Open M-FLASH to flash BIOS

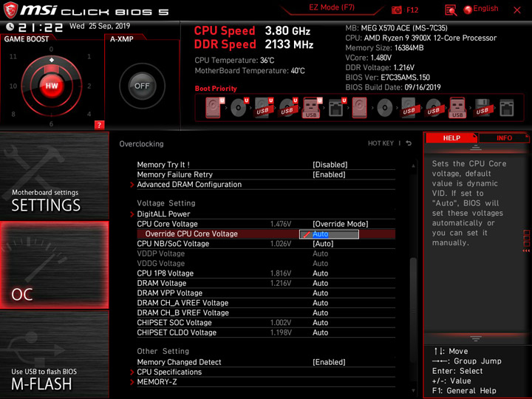pos(54,355)
